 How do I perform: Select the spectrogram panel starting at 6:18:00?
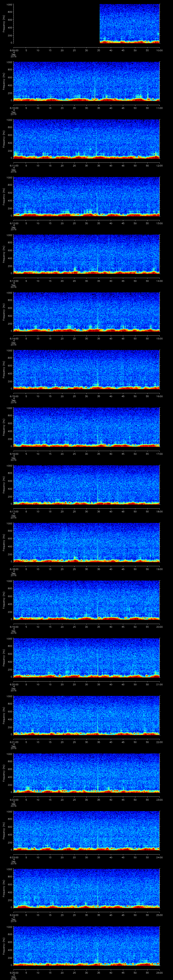click(86, 542)
